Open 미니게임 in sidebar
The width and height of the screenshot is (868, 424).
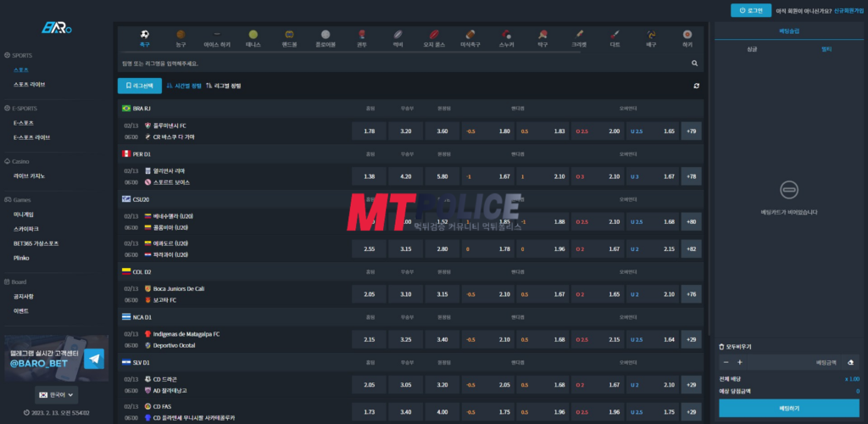pyautogui.click(x=24, y=215)
